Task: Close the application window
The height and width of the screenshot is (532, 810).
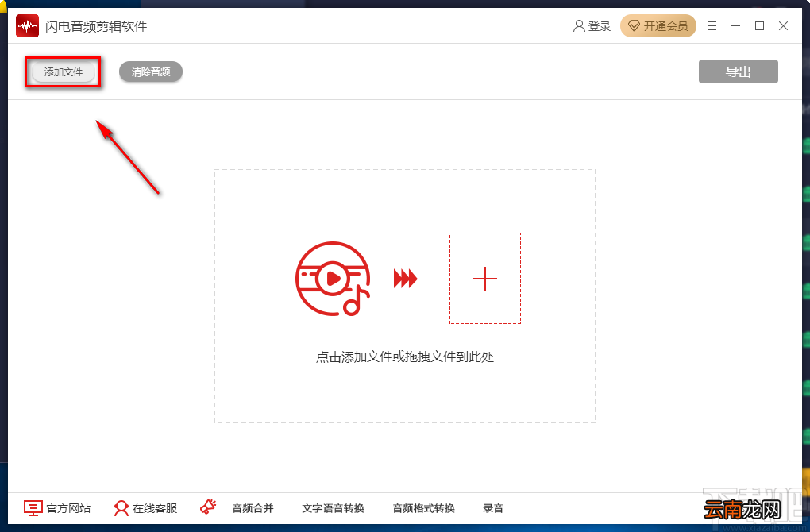Action: [783, 26]
